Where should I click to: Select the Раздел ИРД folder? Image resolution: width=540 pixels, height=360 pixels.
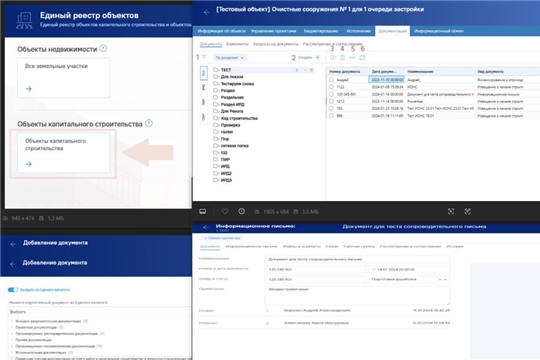click(232, 104)
